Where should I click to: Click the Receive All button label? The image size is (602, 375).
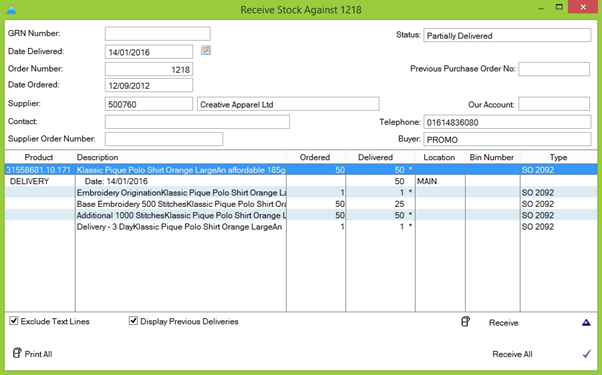tap(512, 354)
